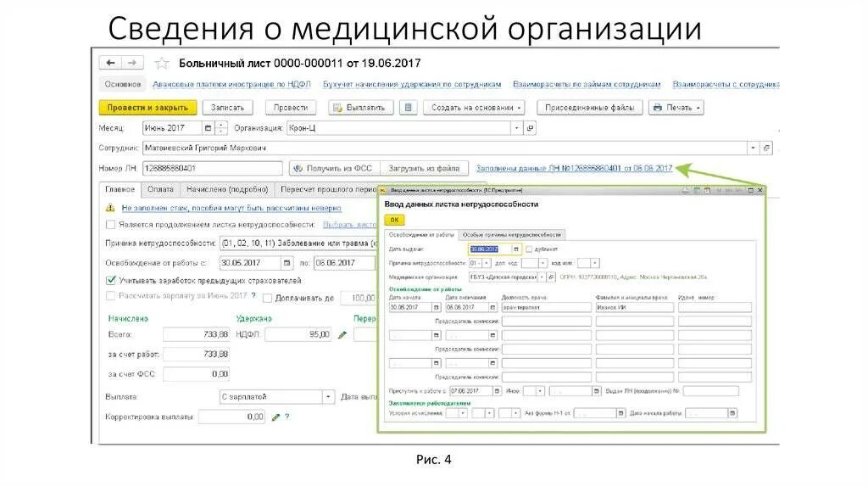Select the Основное navigation item
The image size is (868, 487).
[123, 84]
